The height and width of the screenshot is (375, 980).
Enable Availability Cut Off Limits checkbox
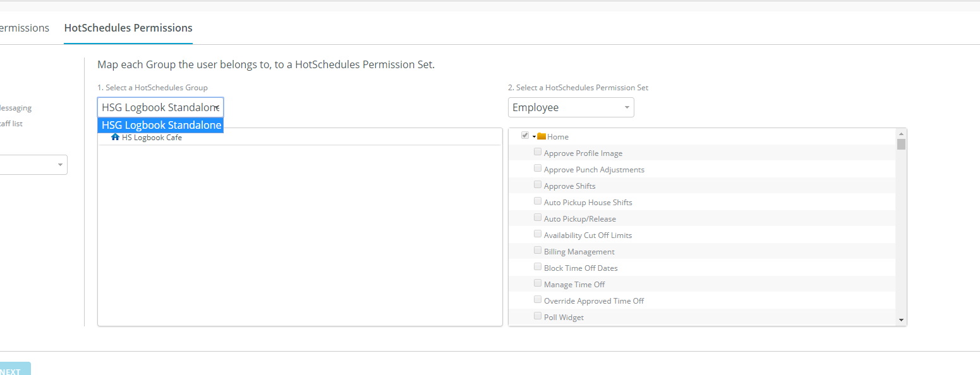(538, 234)
